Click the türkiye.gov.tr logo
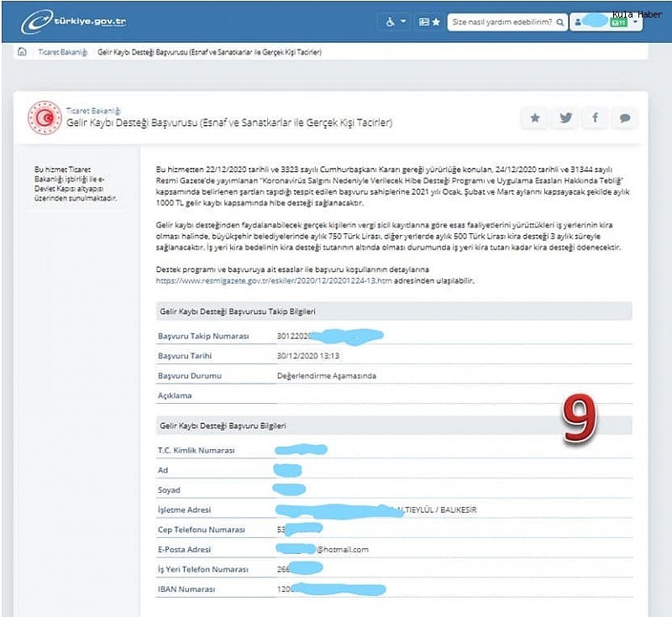672x617 pixels. (74, 22)
